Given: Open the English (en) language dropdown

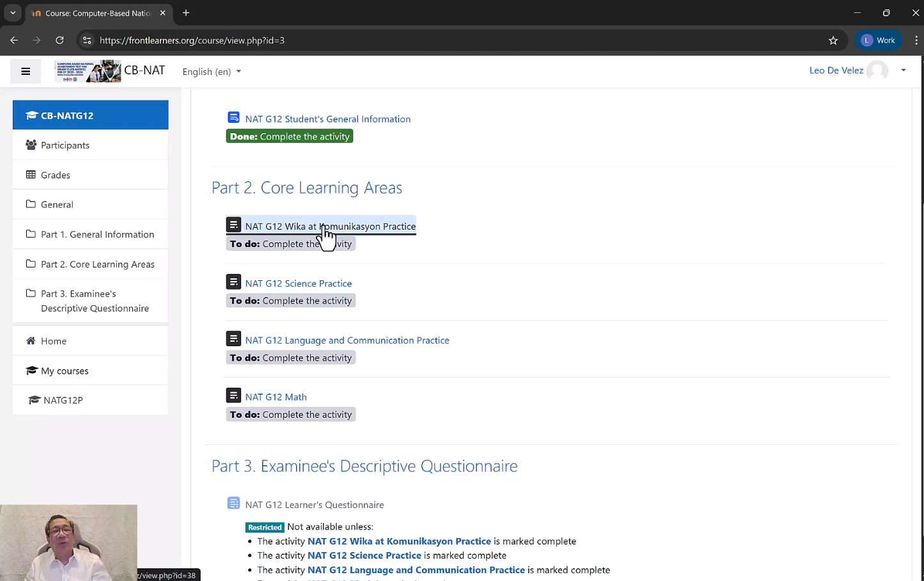Looking at the screenshot, I should 211,72.
